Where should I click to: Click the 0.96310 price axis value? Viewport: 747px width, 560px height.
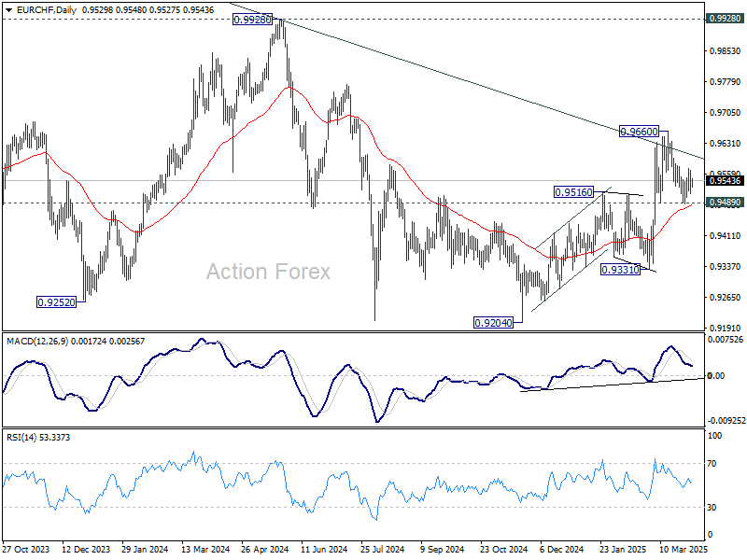tap(726, 144)
